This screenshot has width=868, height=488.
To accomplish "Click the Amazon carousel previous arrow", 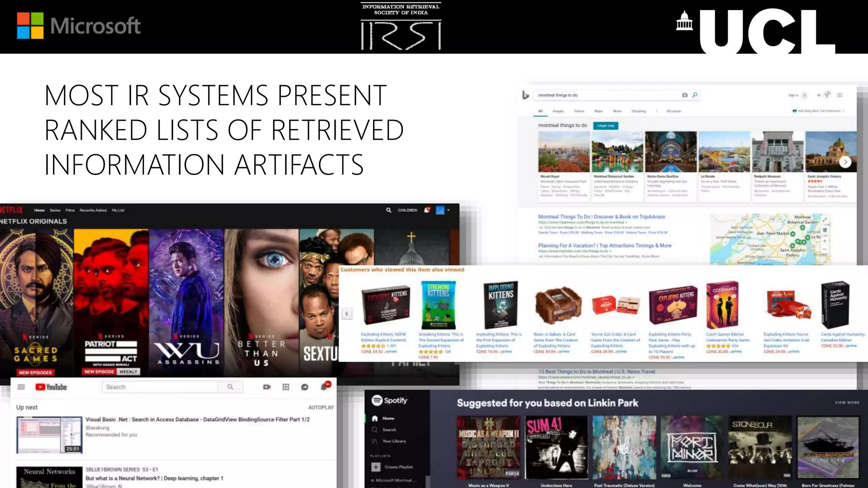I will [x=347, y=313].
